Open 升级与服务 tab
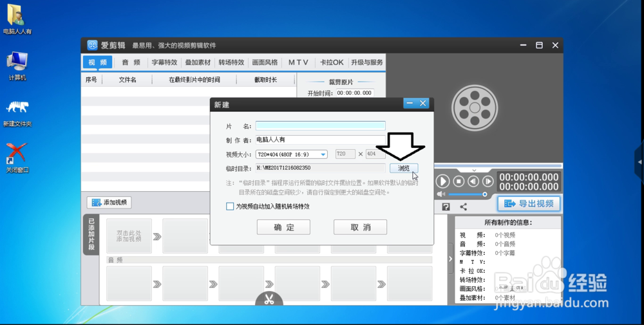 click(367, 62)
